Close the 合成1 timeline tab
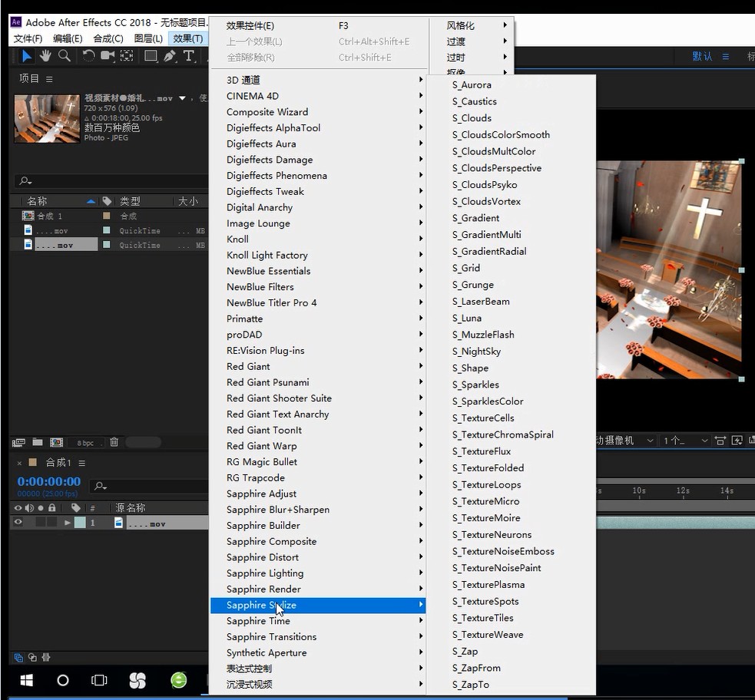The width and height of the screenshot is (755, 700). (19, 463)
